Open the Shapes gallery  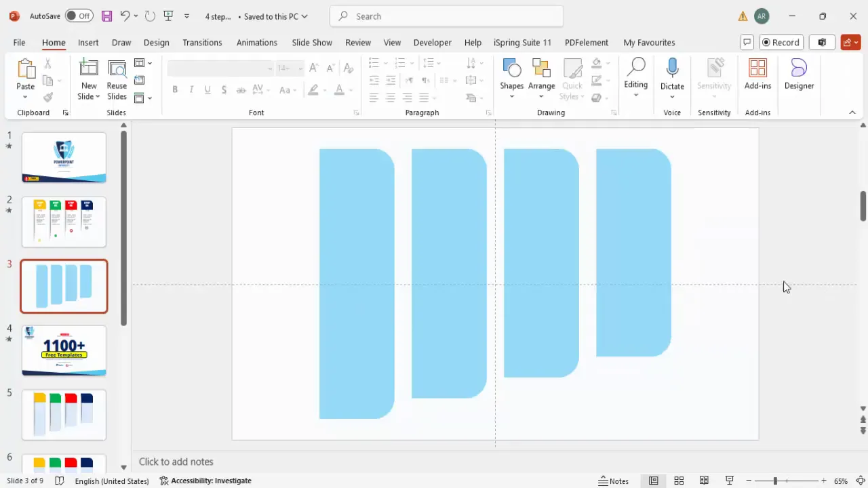pos(511,75)
